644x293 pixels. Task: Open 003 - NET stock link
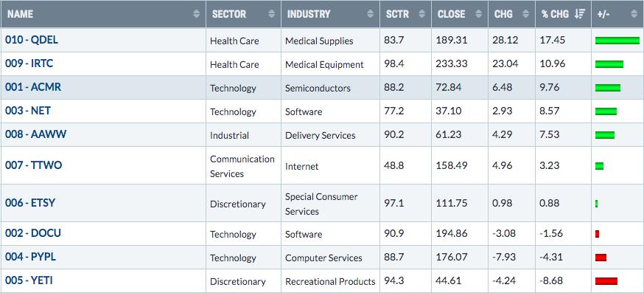28,111
